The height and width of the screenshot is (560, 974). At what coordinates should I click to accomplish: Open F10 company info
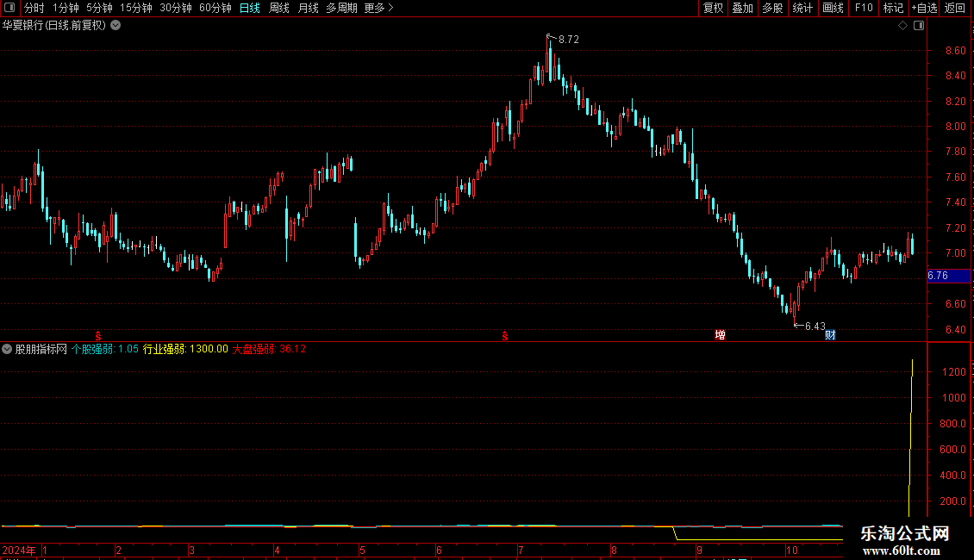(864, 8)
